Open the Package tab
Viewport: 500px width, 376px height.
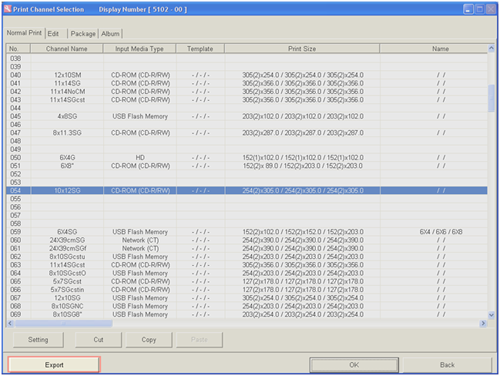pyautogui.click(x=83, y=34)
